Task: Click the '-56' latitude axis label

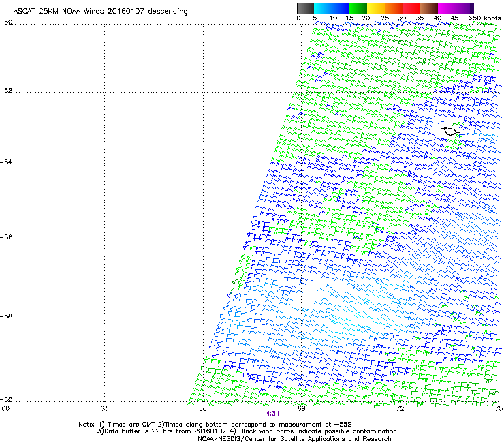Action: 6,236
